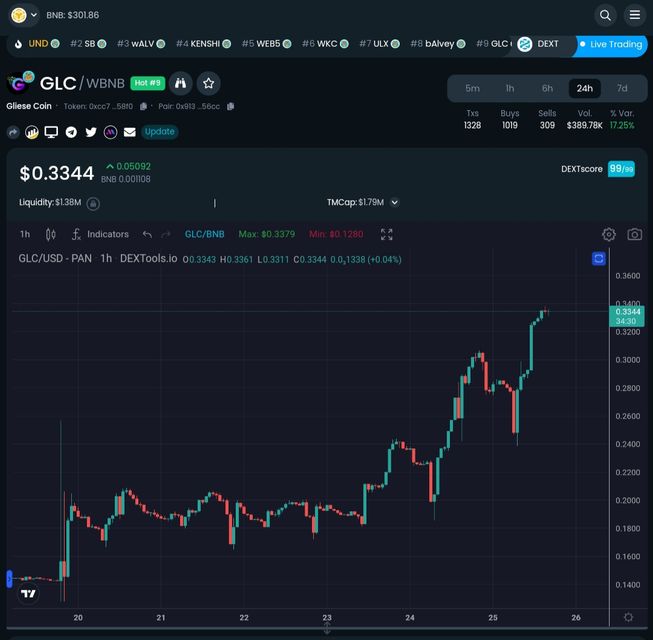The width and height of the screenshot is (653, 640).
Task: Click the chart undo arrow
Action: 147,235
